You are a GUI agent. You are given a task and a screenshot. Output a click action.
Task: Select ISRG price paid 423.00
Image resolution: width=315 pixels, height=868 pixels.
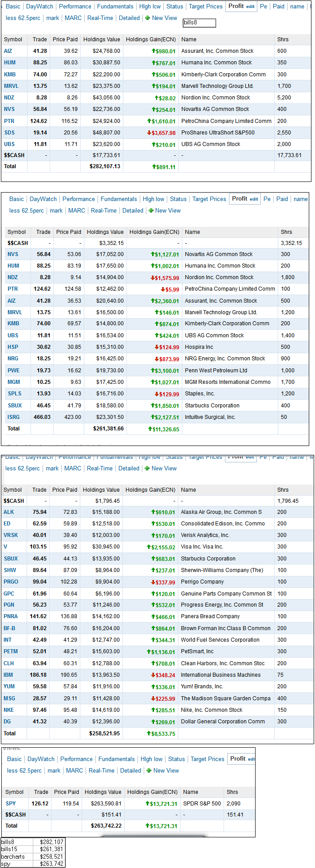pyautogui.click(x=72, y=417)
